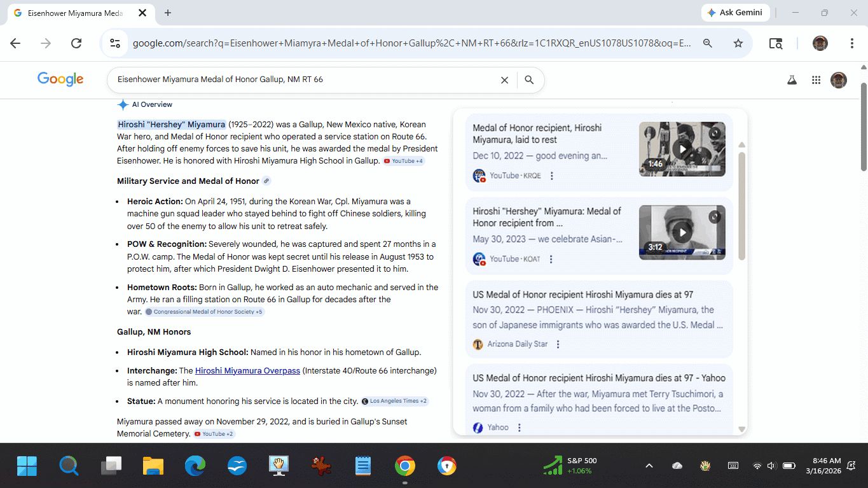The image size is (868, 488).
Task: Clear the search box with X
Action: [x=504, y=80]
